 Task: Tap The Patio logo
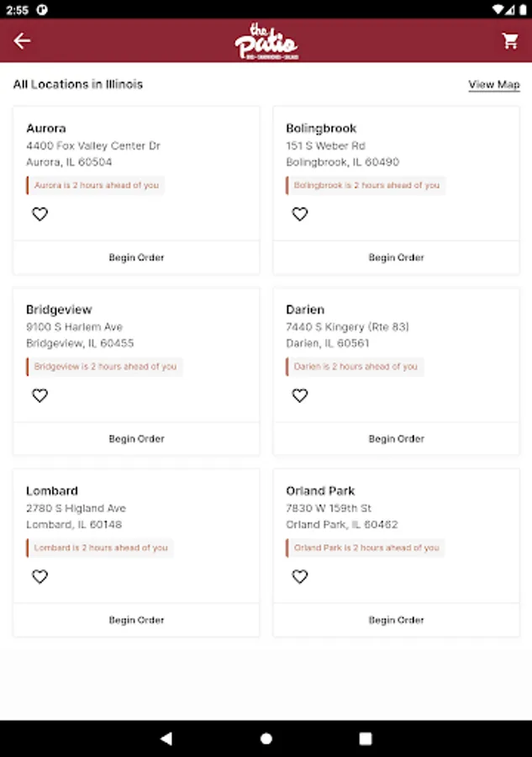tap(266, 42)
